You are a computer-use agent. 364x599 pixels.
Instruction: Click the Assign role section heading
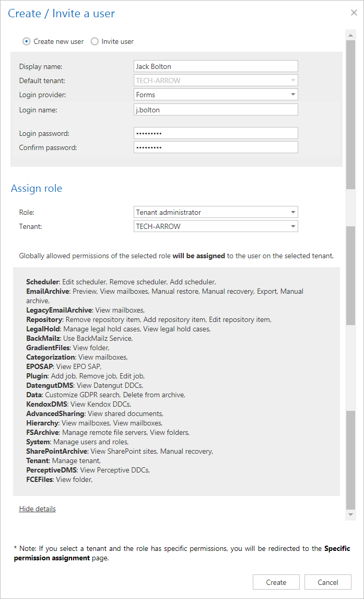[37, 188]
